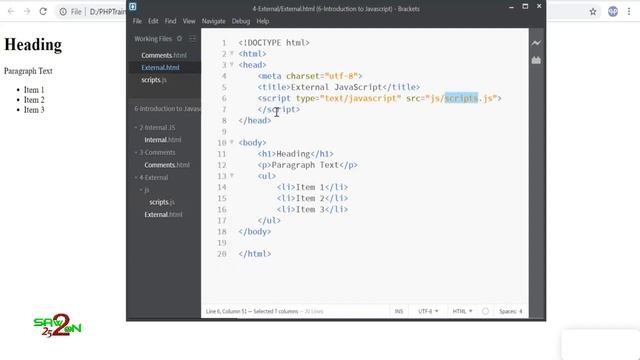Open the Edit menu
Screen dimensions: 640x360
[x=153, y=21]
